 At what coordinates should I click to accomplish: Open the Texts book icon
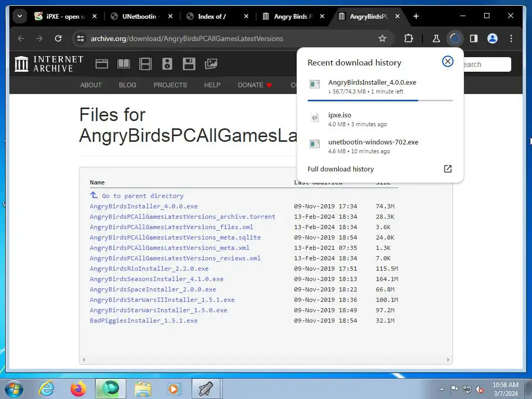coord(124,64)
